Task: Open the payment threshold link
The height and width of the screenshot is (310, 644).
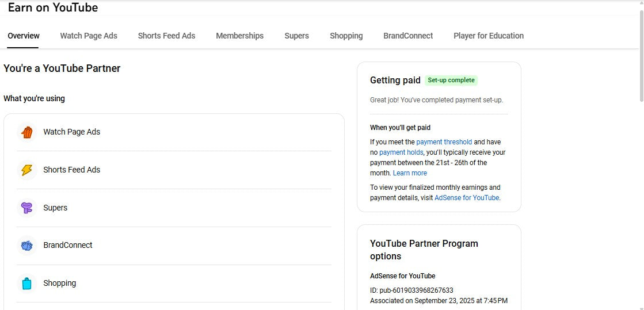Action: click(444, 142)
